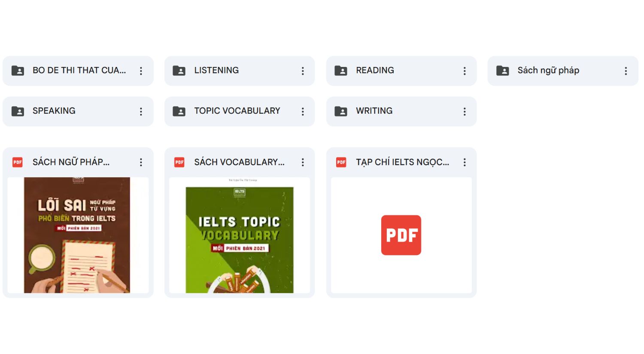Click the shared folder icon for WRITING

pos(341,111)
